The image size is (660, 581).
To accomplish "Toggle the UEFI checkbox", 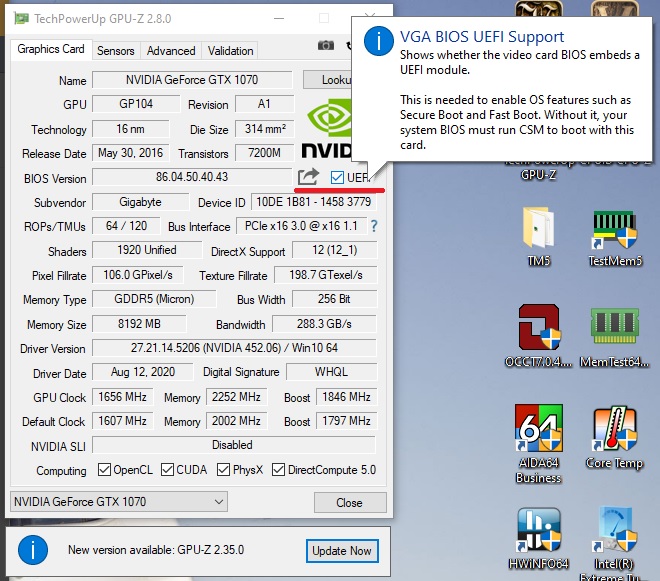I will pos(337,177).
